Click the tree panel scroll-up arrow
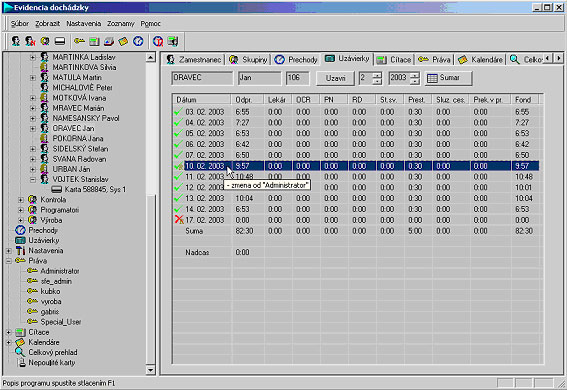Image resolution: width=567 pixels, height=390 pixels. tap(151, 57)
